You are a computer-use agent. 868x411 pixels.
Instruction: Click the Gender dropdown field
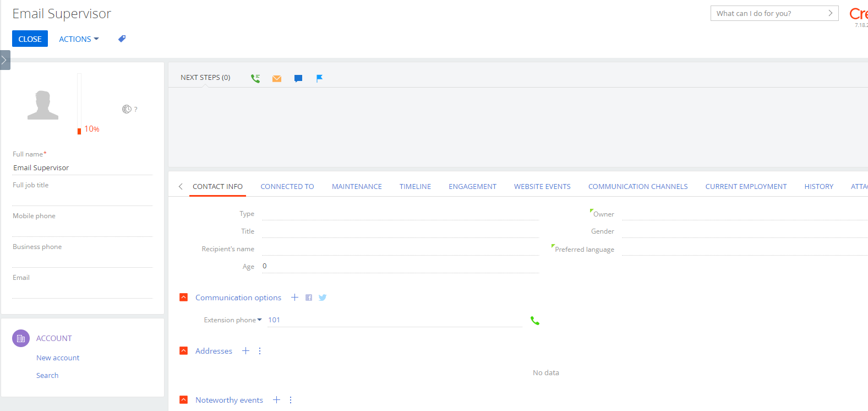coord(745,231)
